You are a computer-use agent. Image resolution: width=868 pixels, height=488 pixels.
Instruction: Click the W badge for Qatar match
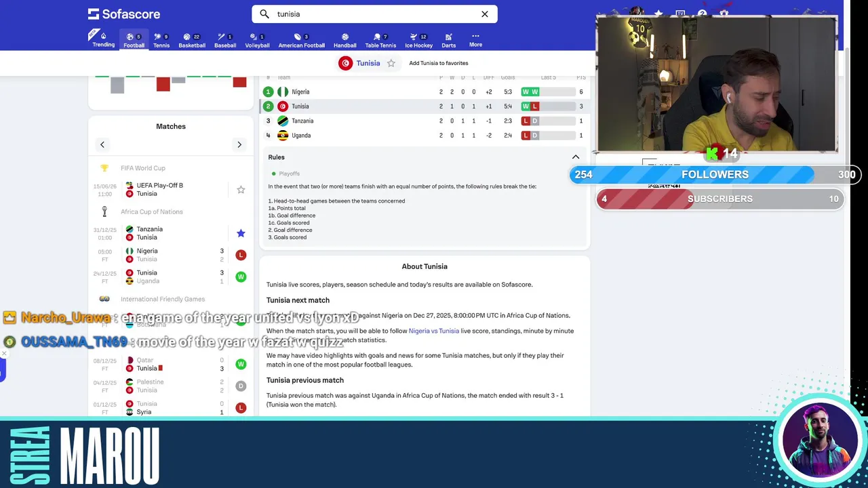point(241,364)
